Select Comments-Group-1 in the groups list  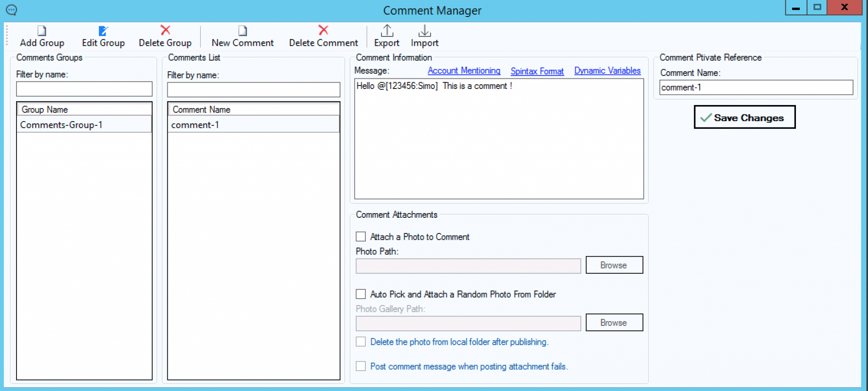click(x=61, y=125)
